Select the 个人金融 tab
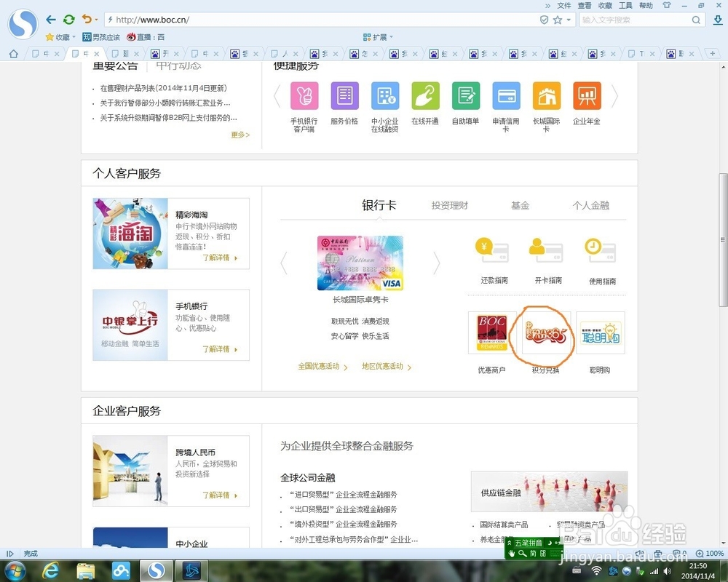The width and height of the screenshot is (728, 582). pyautogui.click(x=592, y=205)
